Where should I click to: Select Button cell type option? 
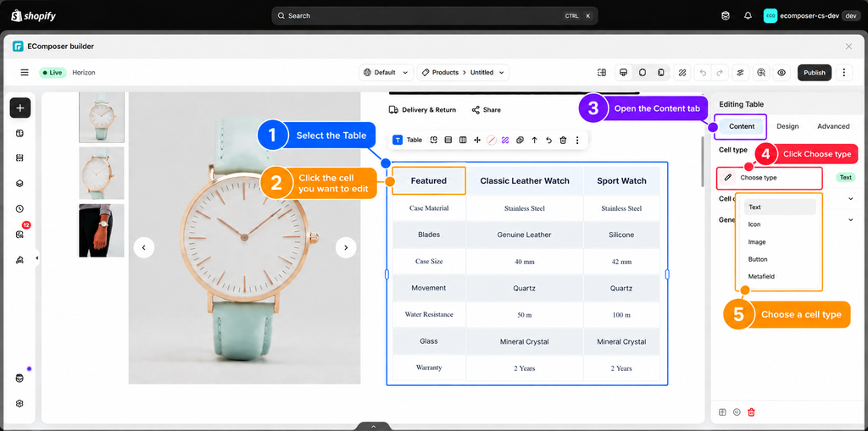[780, 259]
